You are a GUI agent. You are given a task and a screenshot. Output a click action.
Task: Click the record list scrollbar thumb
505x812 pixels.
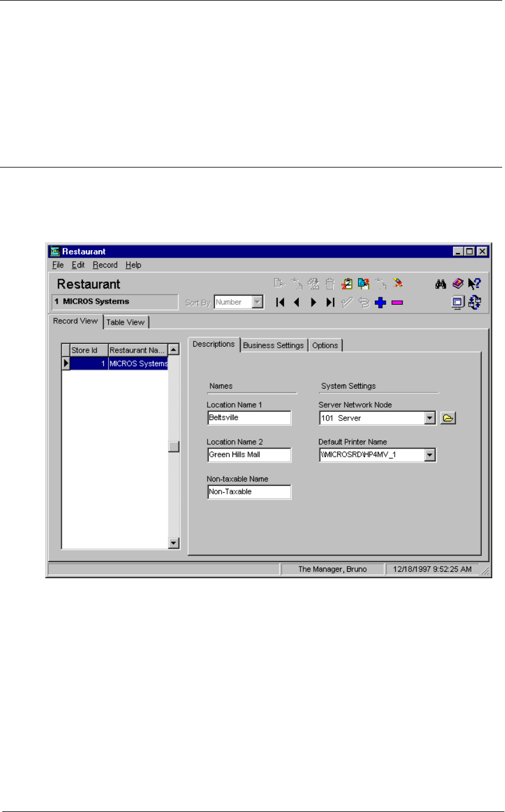pos(174,447)
